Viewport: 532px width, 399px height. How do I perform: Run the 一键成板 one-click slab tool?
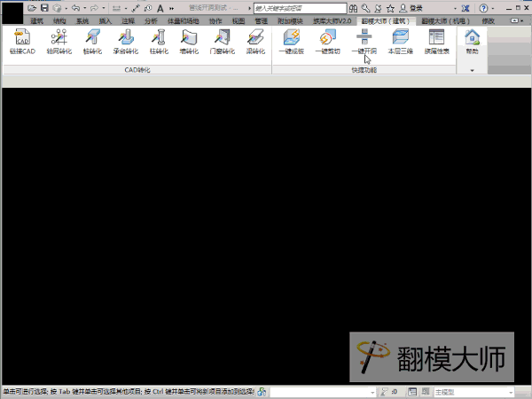[x=293, y=41]
